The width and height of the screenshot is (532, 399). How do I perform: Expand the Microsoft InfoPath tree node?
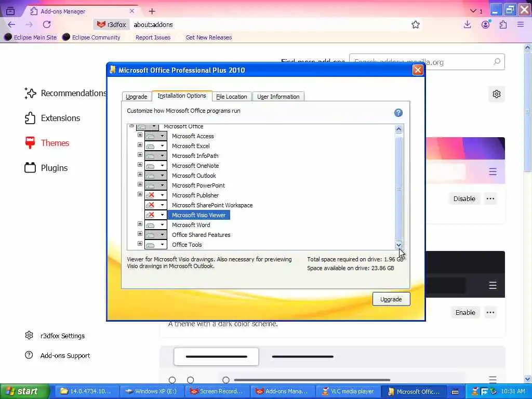click(140, 155)
